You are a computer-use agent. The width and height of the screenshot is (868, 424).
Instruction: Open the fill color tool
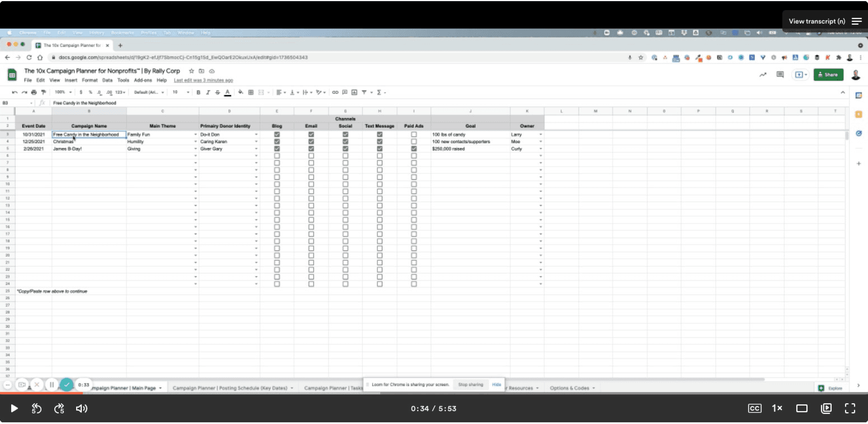tap(241, 92)
